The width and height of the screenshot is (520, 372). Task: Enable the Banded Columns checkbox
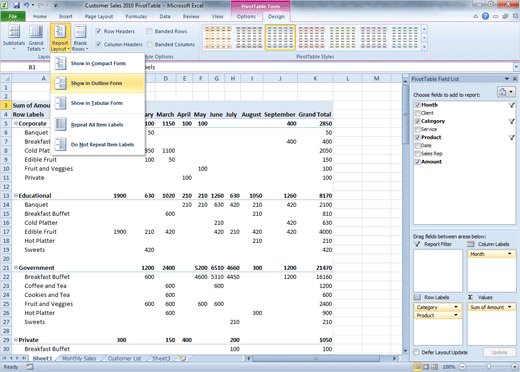pyautogui.click(x=150, y=44)
